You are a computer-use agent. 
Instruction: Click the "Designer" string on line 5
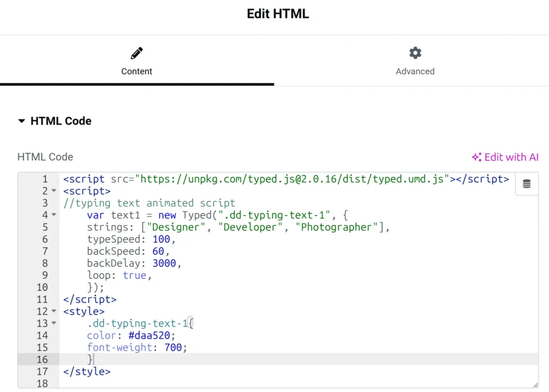tap(176, 227)
